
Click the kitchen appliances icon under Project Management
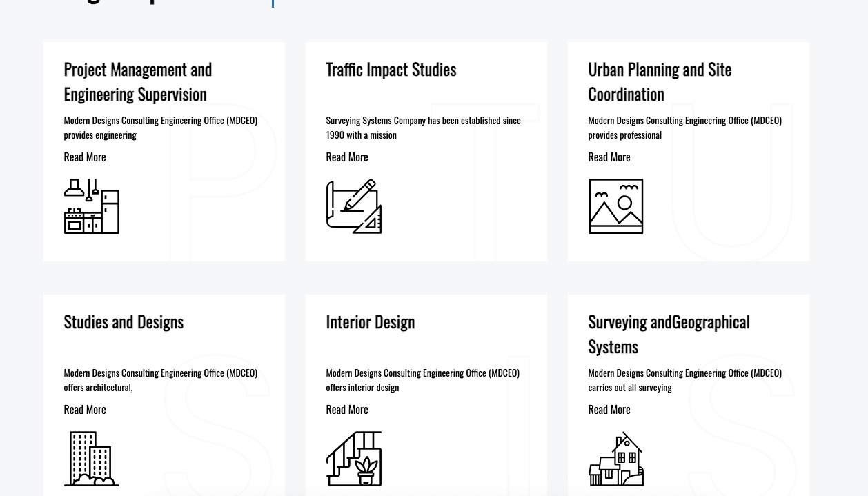click(x=91, y=206)
